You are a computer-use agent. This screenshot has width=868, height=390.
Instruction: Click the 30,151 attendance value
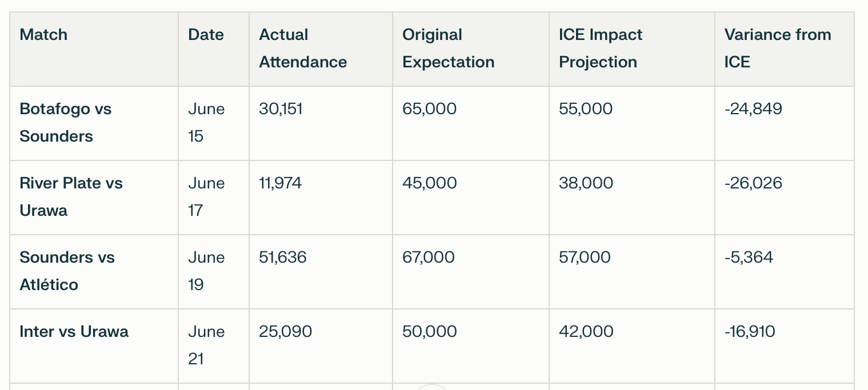tap(281, 109)
